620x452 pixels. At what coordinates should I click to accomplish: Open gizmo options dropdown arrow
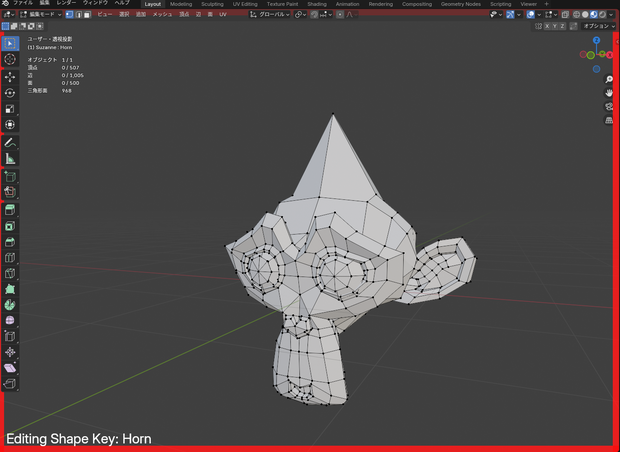point(518,15)
